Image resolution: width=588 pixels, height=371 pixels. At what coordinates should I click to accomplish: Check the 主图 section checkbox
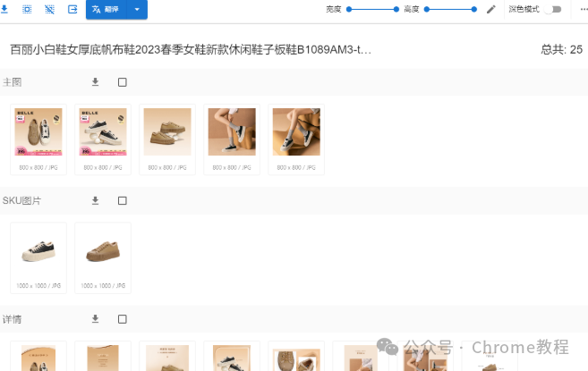(123, 82)
